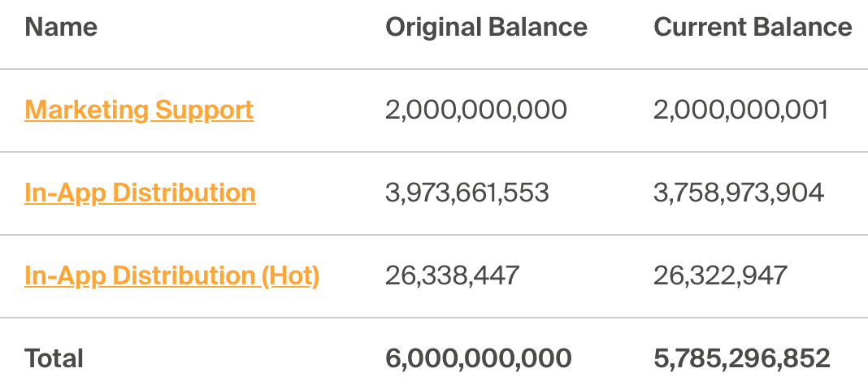Viewport: 868px width, 390px height.
Task: Select Marketing Support original balance 2,000,000,000
Action: click(475, 110)
